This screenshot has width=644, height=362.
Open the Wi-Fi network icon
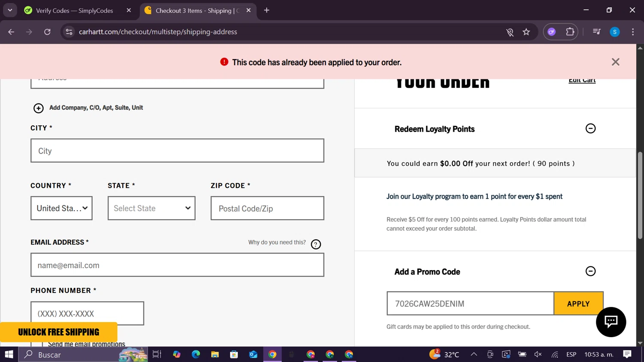tap(555, 354)
